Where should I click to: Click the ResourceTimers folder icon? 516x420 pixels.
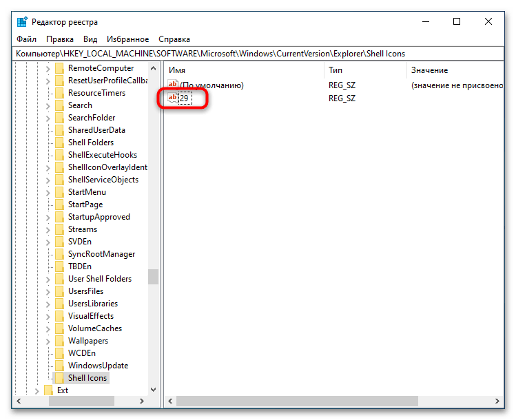pos(59,93)
